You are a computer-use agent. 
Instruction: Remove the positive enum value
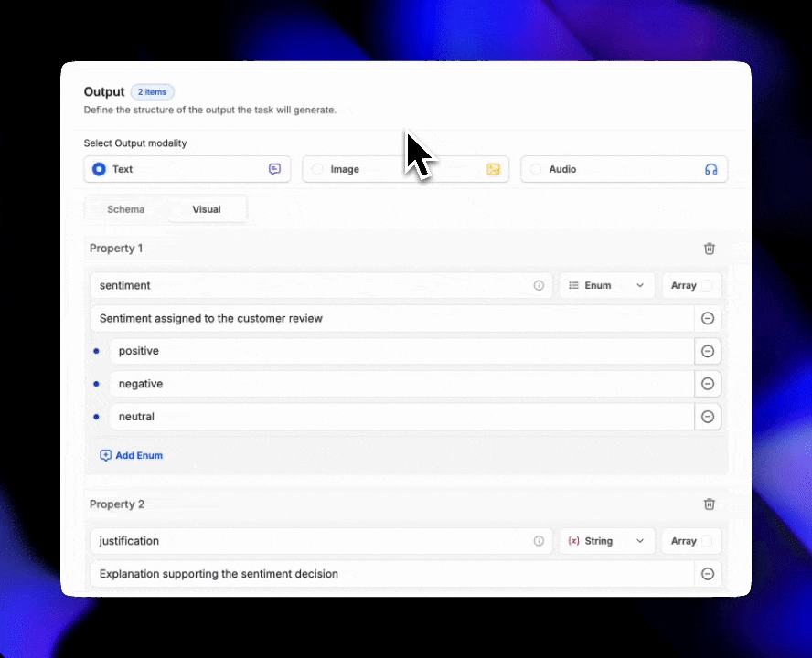coord(708,351)
